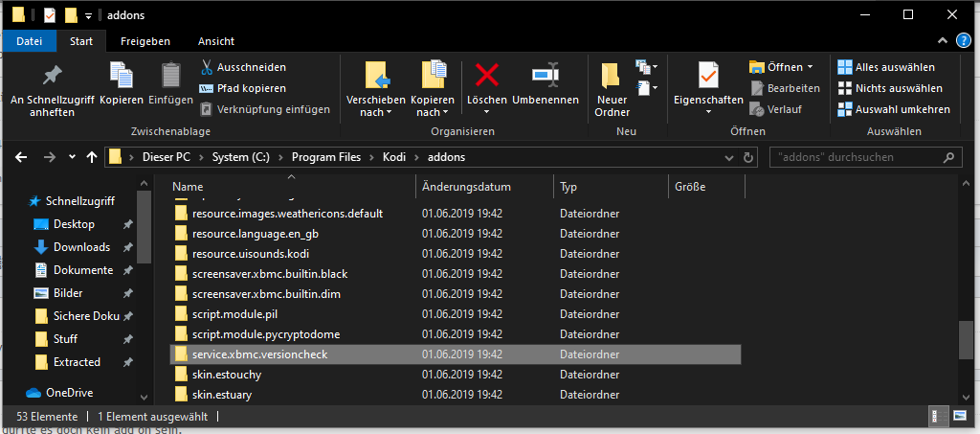Open the Löschen dropdown arrow
The width and height of the screenshot is (980, 434).
487,112
